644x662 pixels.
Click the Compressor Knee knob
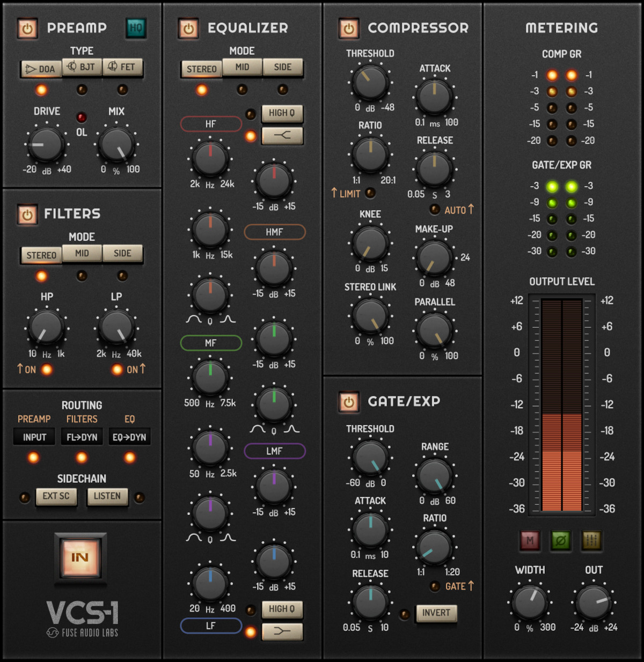pos(370,244)
